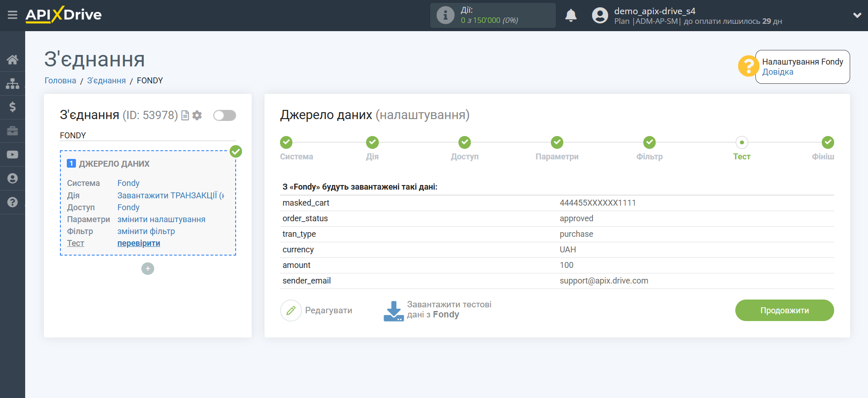The image size is (868, 398).
Task: Click the yellow question mark help icon
Action: 748,66
